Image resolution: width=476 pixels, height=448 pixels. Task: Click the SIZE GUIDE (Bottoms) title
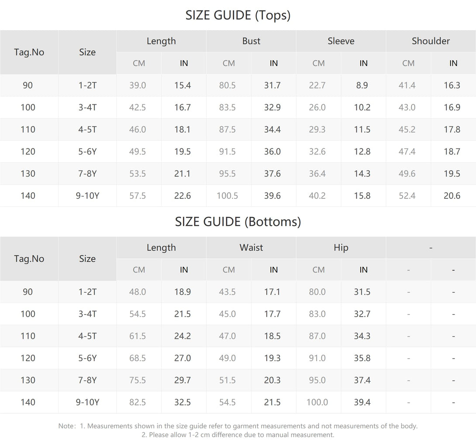[238, 222]
